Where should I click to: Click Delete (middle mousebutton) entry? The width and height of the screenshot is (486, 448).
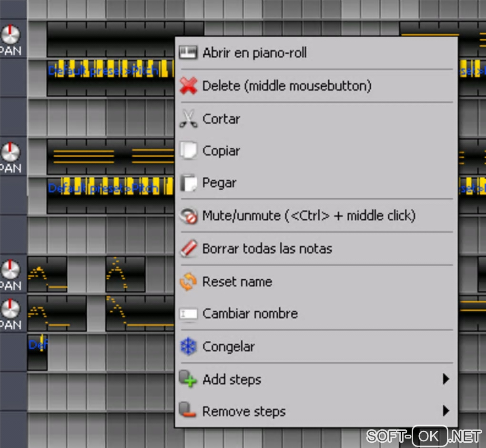(x=316, y=86)
